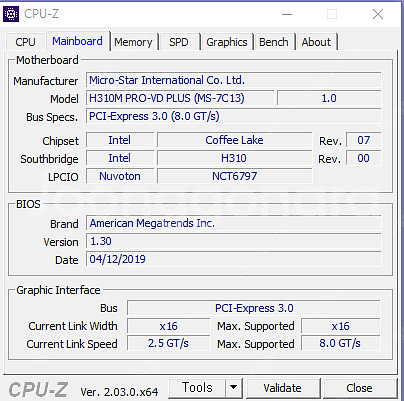This screenshot has width=404, height=401.
Task: Click the NCT6797 LPCIO value
Action: click(234, 176)
